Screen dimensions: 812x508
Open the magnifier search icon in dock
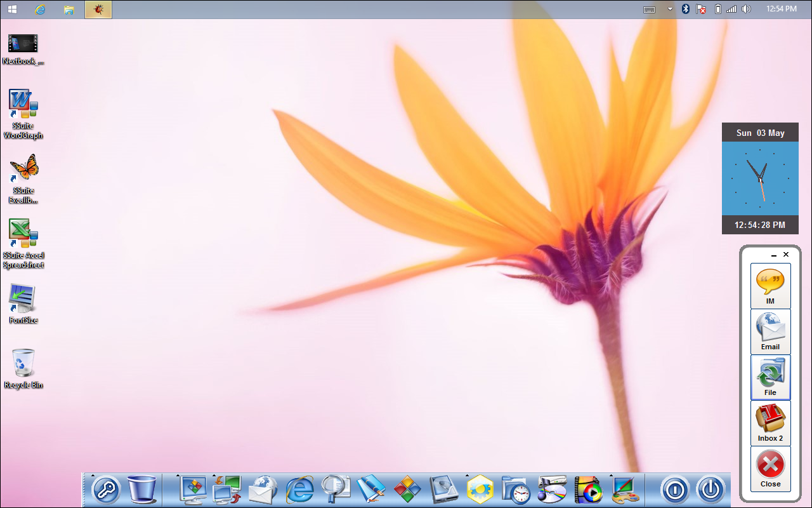335,490
